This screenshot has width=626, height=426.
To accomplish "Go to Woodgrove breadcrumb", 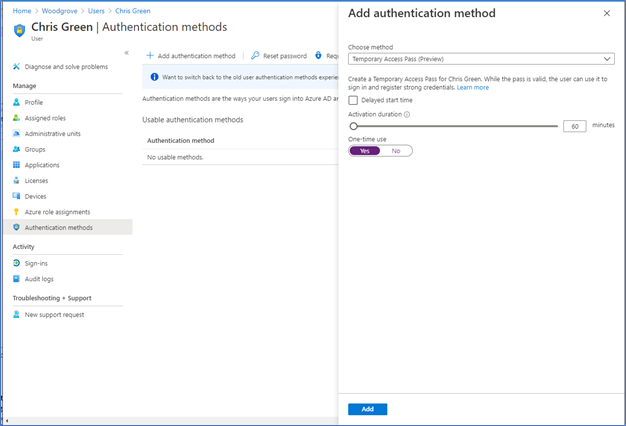I will 59,11.
